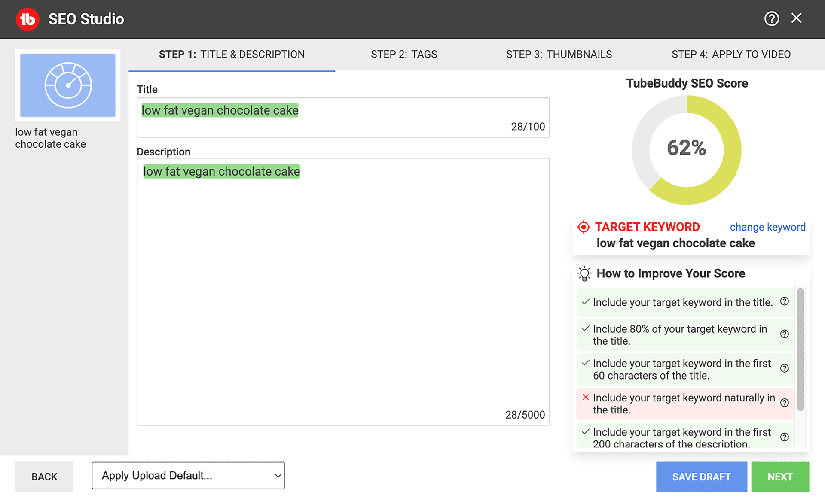Switch to Step 1: Title & Description tab
825x504 pixels.
click(232, 55)
